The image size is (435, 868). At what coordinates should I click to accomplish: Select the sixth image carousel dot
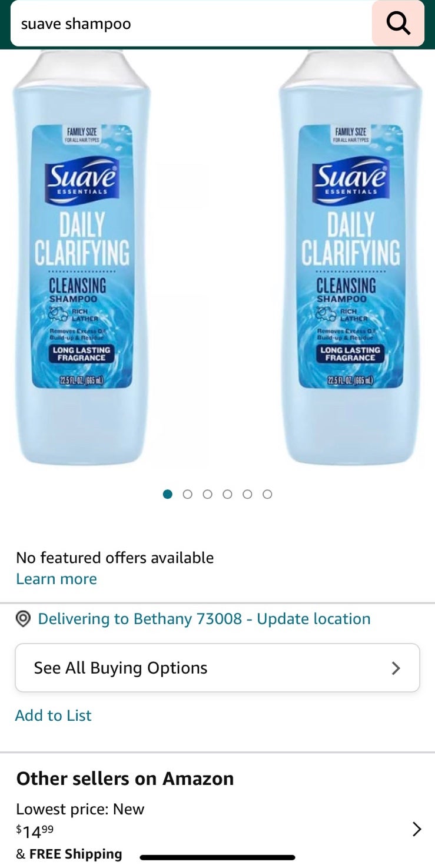(x=267, y=494)
